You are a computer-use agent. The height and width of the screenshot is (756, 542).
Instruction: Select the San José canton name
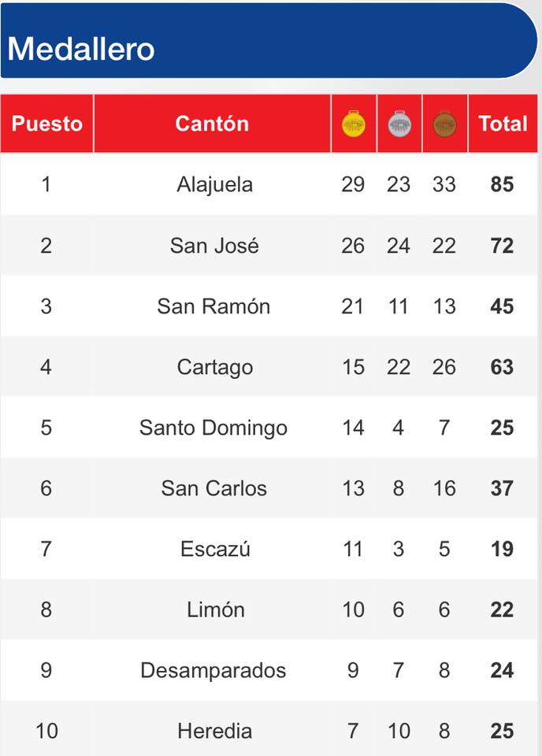pyautogui.click(x=214, y=246)
